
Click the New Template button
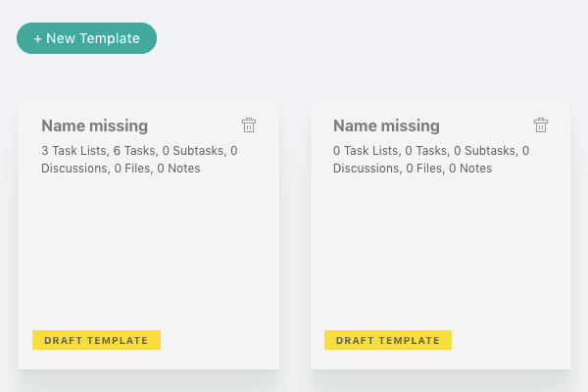coord(86,38)
